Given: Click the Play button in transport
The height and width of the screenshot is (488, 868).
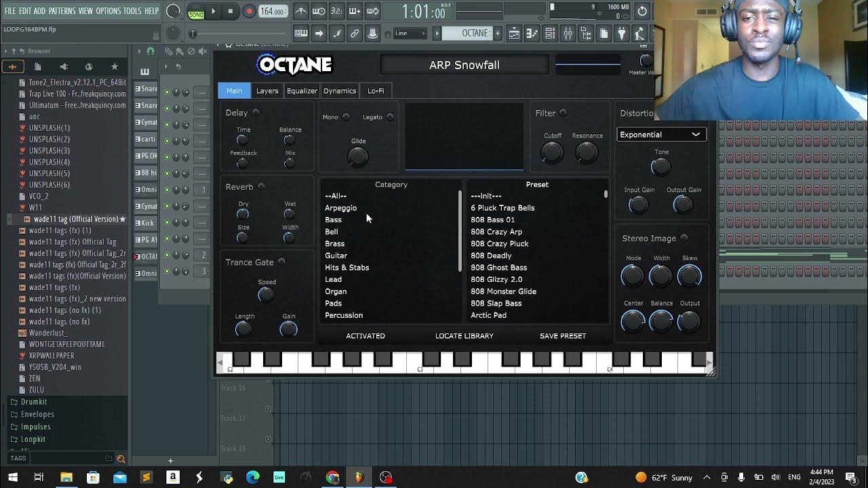Looking at the screenshot, I should coord(213,11).
